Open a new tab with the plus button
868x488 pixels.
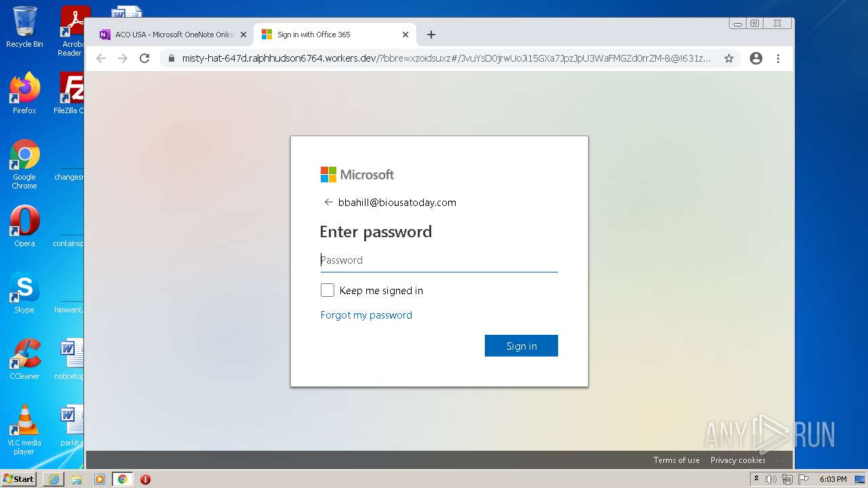[x=431, y=35]
